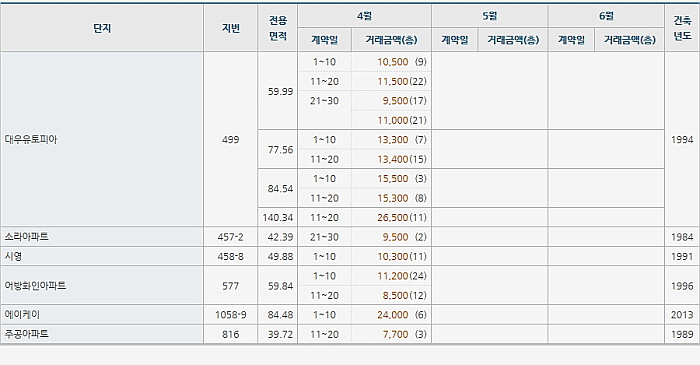The height and width of the screenshot is (365, 700).
Task: Click area value 59.99
Action: click(x=280, y=91)
